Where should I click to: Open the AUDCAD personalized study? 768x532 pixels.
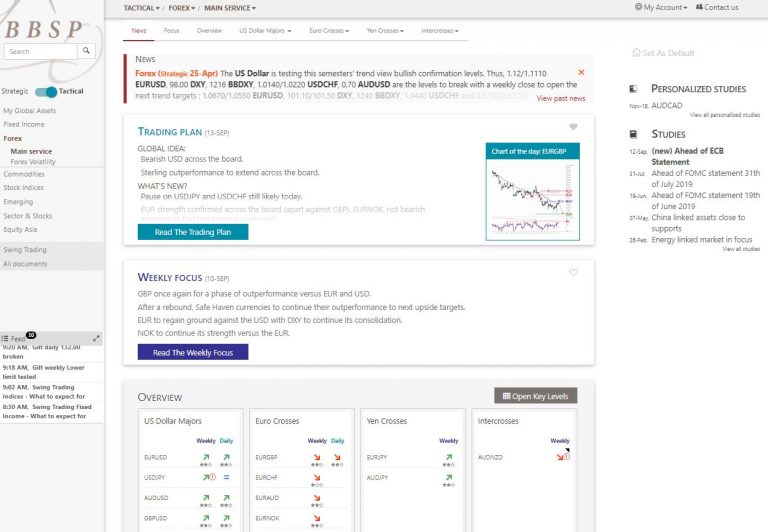667,105
